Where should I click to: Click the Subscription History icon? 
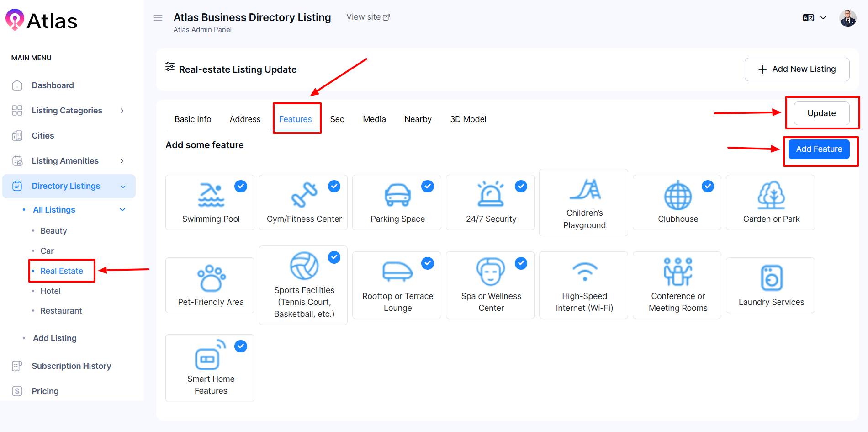click(17, 366)
